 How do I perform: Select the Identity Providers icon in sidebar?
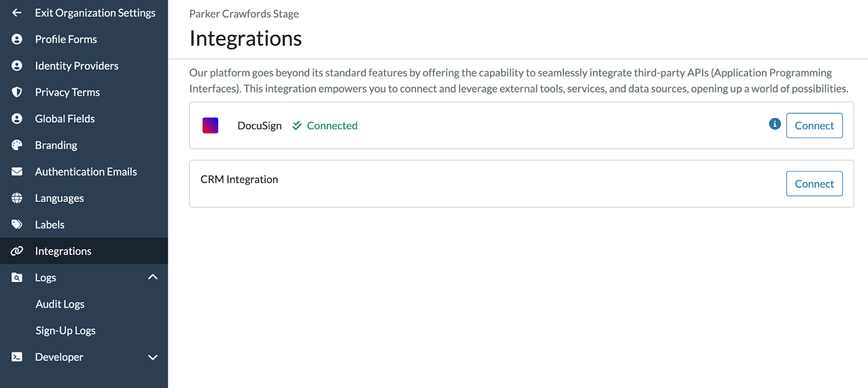coord(17,65)
